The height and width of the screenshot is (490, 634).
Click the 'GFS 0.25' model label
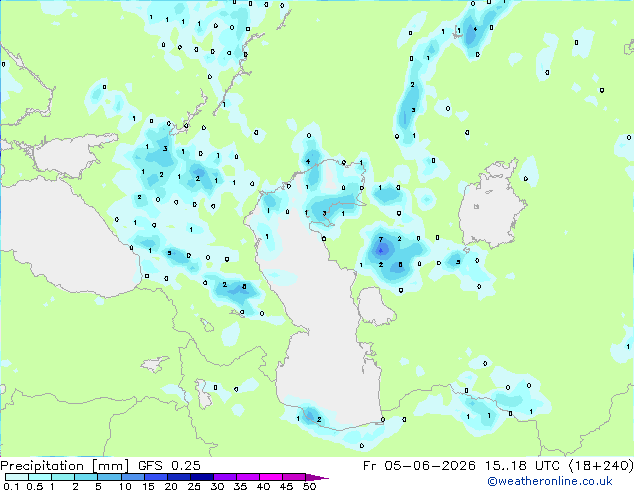tap(169, 466)
